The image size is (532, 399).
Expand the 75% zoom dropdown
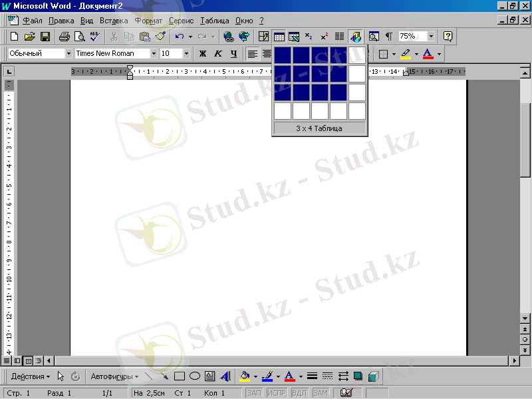click(x=431, y=37)
